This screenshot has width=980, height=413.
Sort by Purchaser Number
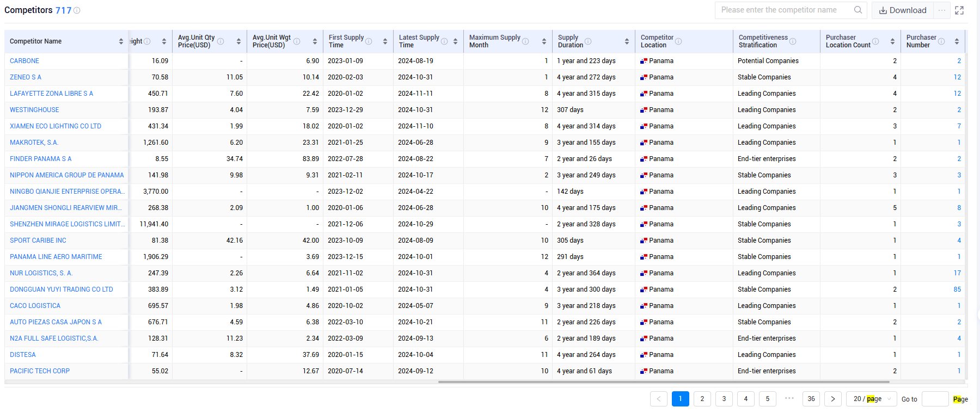(957, 41)
